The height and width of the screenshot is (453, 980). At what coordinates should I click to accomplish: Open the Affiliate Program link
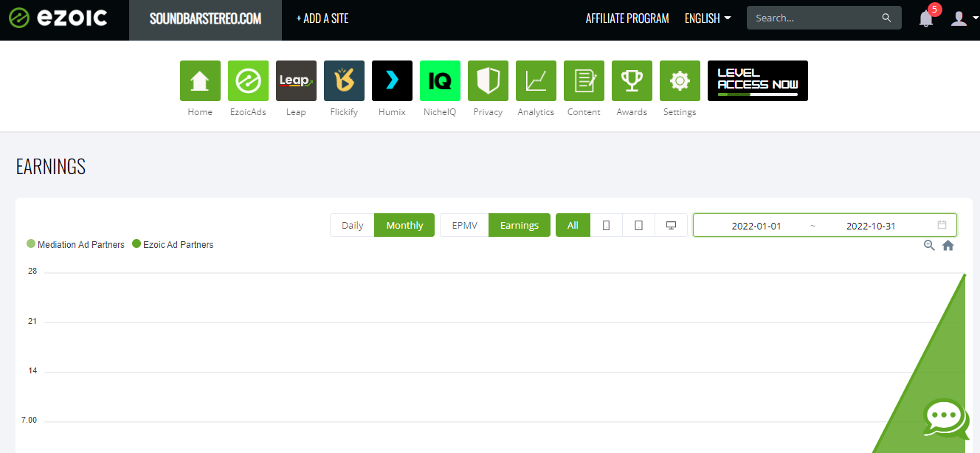tap(627, 18)
